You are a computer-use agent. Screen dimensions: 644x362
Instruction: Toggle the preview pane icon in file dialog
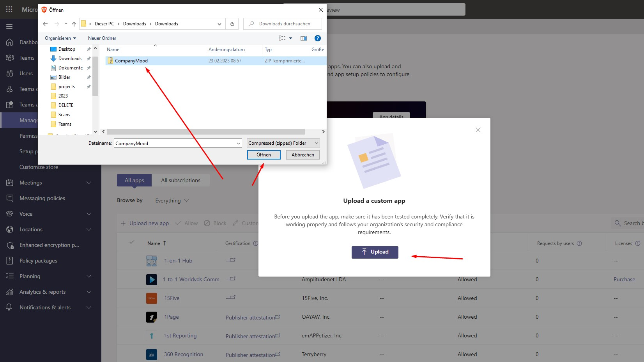click(x=304, y=38)
